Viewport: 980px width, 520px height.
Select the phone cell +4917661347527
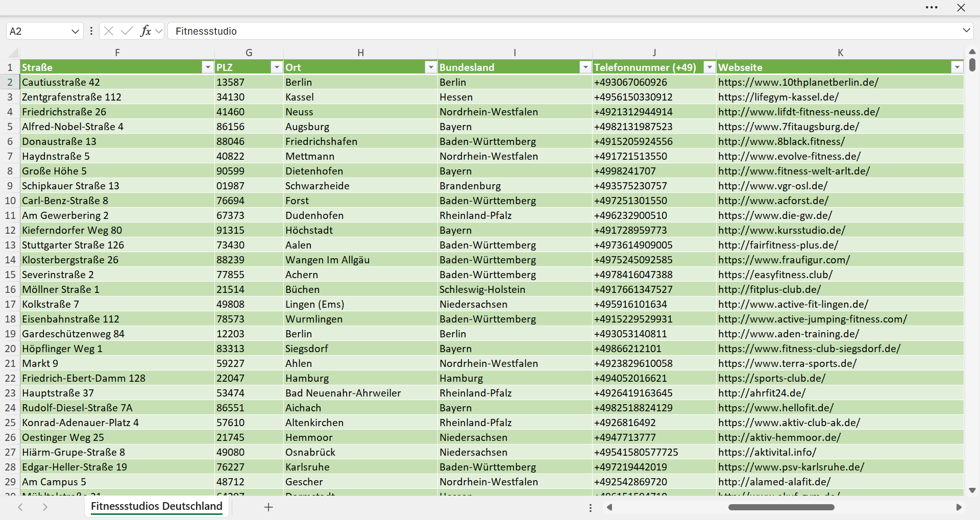[x=654, y=289]
